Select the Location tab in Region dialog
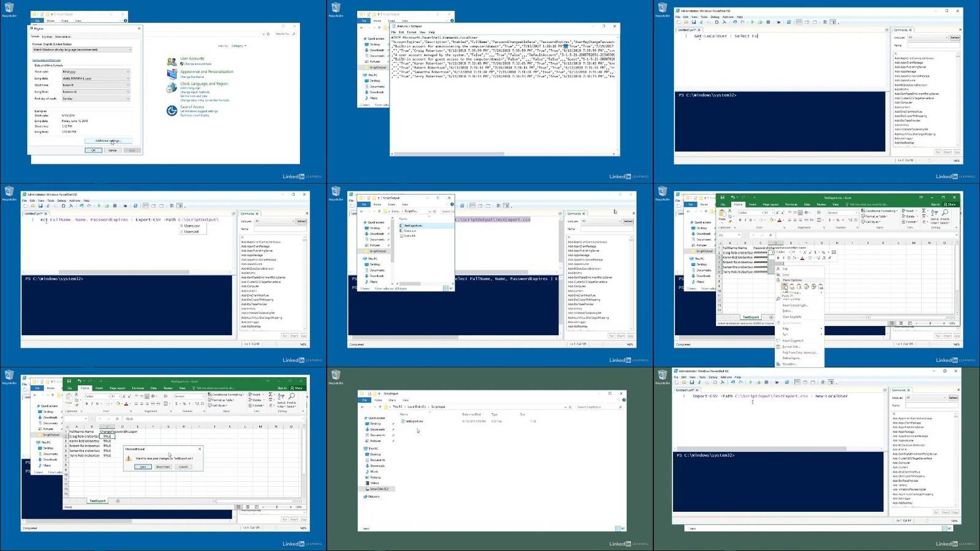This screenshot has width=980, height=551. click(x=47, y=37)
